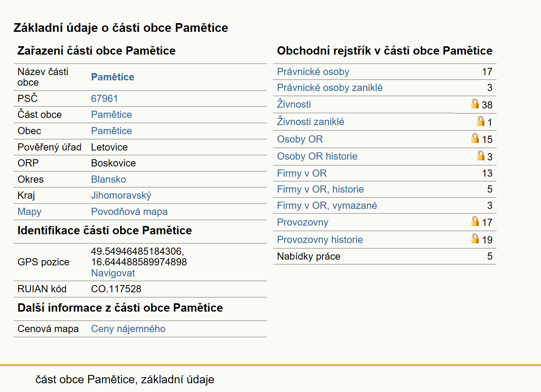Click the lock icon beside Živnosti count
The image size is (541, 392).
point(475,103)
